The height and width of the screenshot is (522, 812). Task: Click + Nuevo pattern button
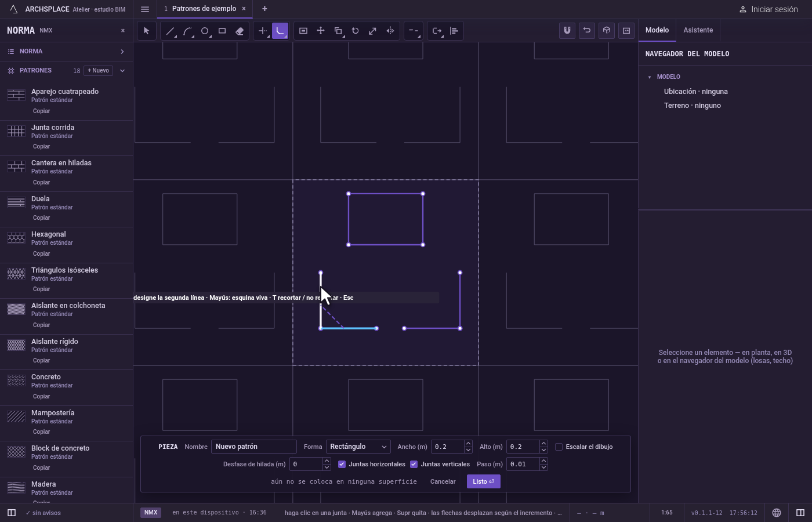(x=99, y=71)
